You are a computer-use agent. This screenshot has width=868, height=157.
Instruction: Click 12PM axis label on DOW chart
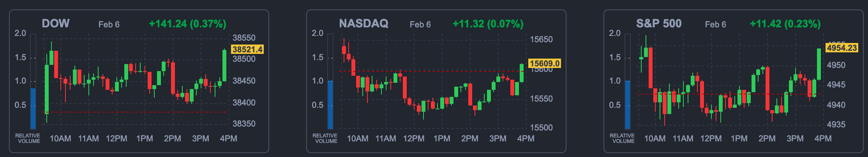[x=116, y=139]
